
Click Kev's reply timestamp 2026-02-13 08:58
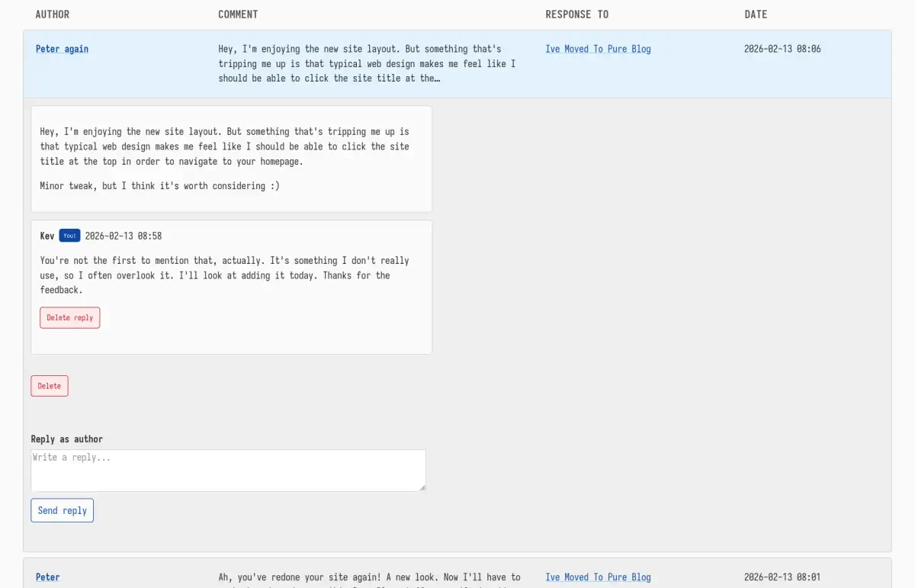point(123,236)
